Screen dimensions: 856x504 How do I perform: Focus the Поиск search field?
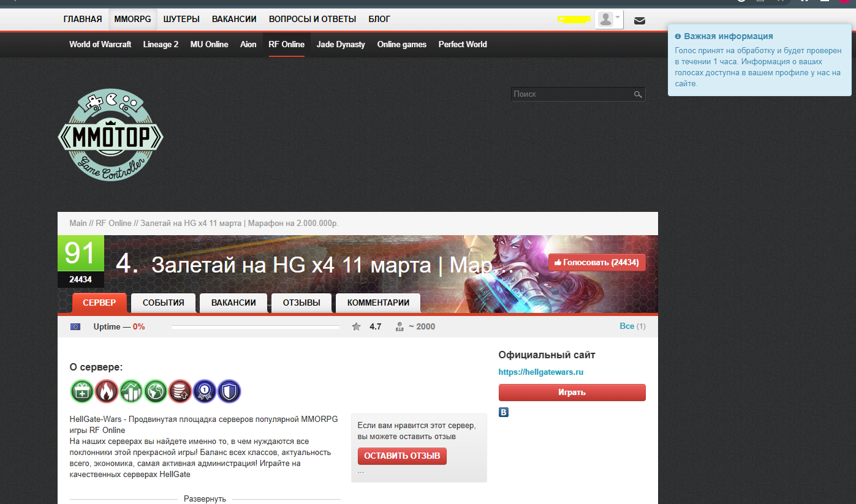572,94
